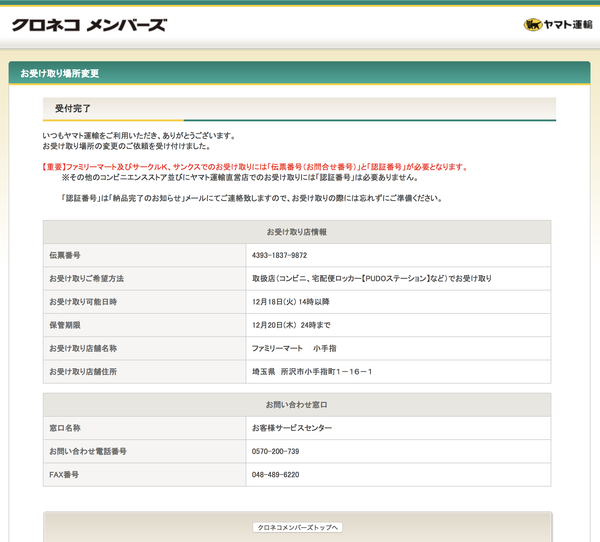Screen dimensions: 600x542
Task: Select the 埼玉県 所沢市小手指町 address
Action: click(312, 372)
